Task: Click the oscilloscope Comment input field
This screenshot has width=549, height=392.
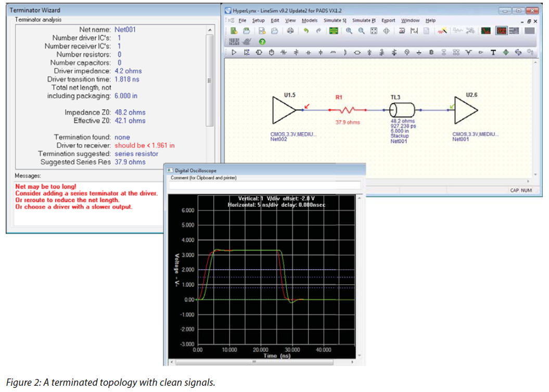Action: tap(265, 185)
